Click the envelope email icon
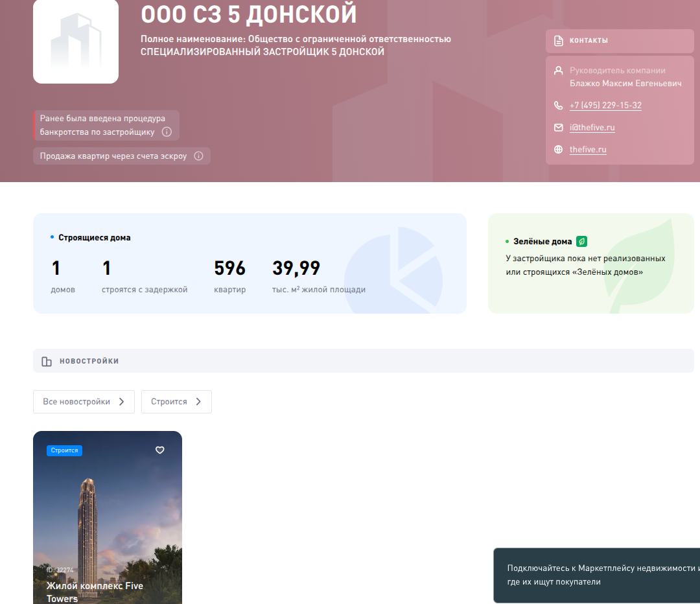This screenshot has height=604, width=700. (559, 128)
